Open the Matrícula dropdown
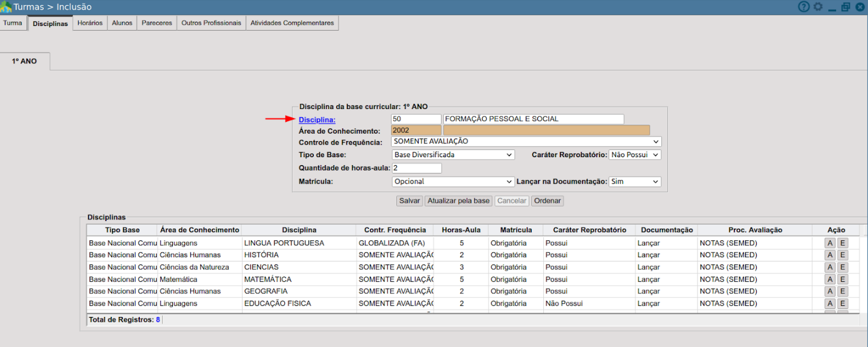Viewport: 868px width, 347px height. 453,181
